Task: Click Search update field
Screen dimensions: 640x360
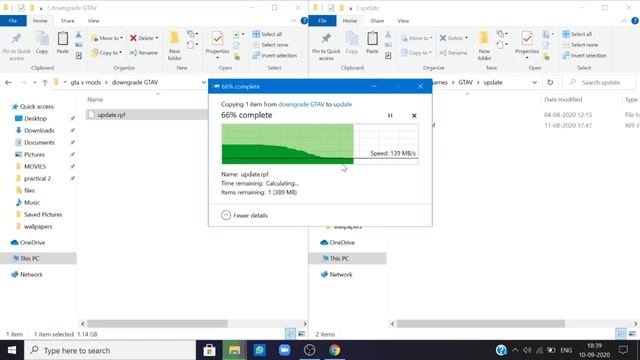Action: pos(600,82)
